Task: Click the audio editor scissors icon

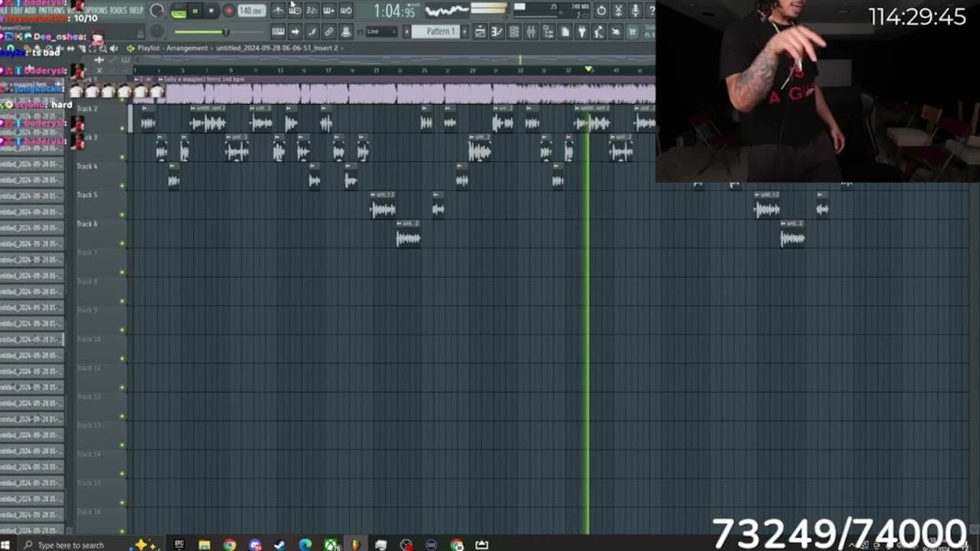Action: (x=619, y=11)
